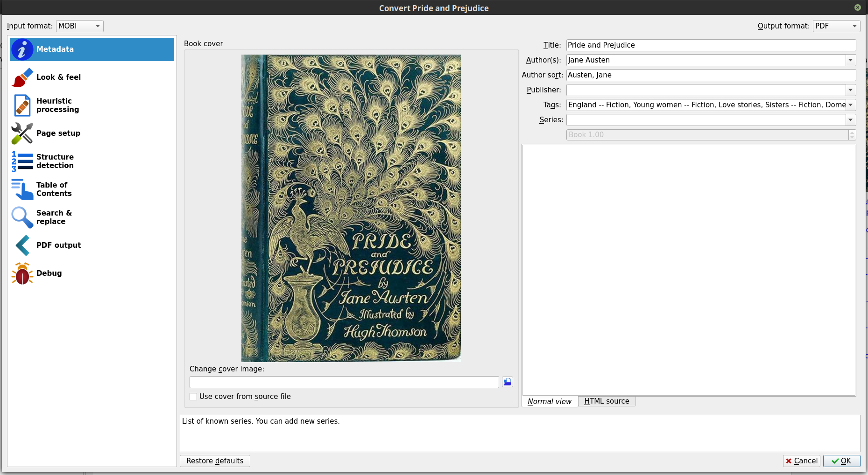
Task: Select the Heuristic processing icon
Action: pos(22,105)
